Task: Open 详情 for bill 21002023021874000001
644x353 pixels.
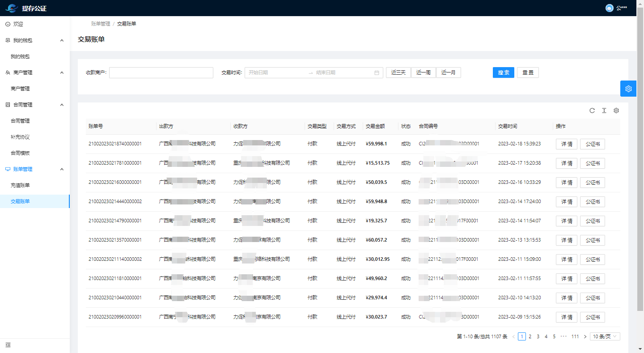Action: click(x=567, y=144)
